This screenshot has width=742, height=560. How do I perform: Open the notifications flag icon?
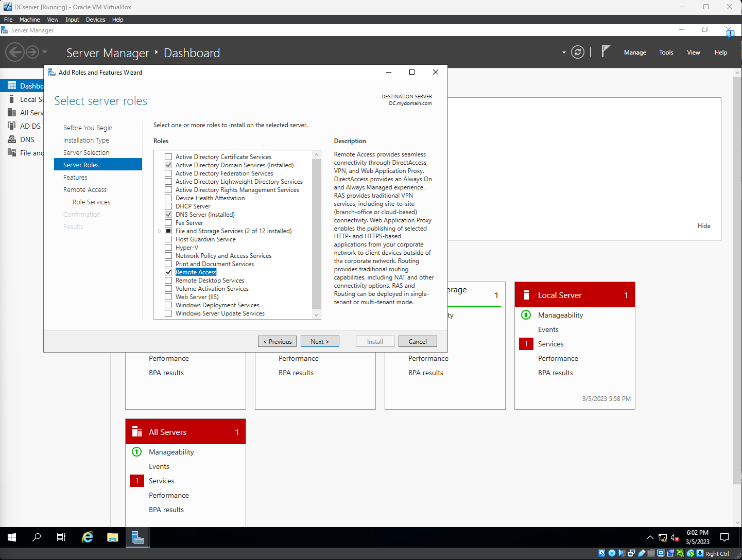point(606,51)
